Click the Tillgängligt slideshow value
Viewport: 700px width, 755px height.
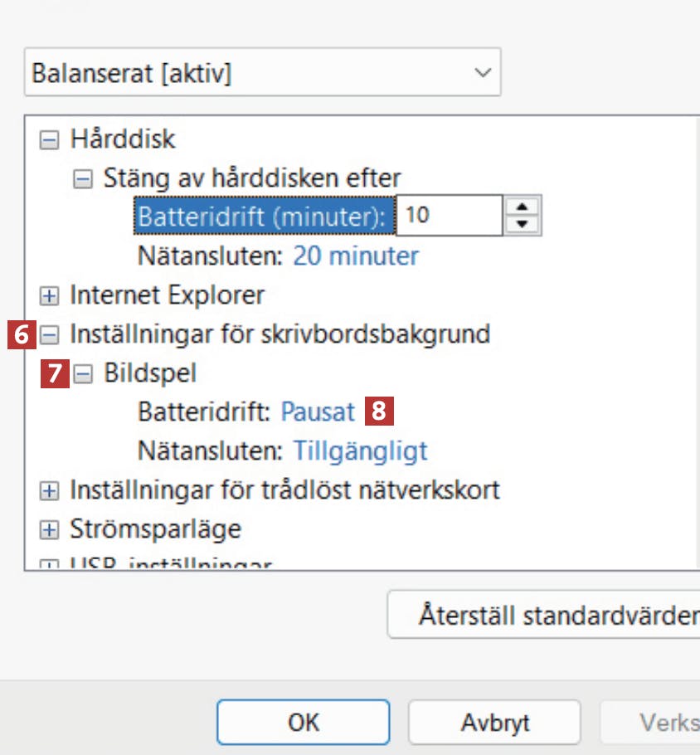pos(361,451)
